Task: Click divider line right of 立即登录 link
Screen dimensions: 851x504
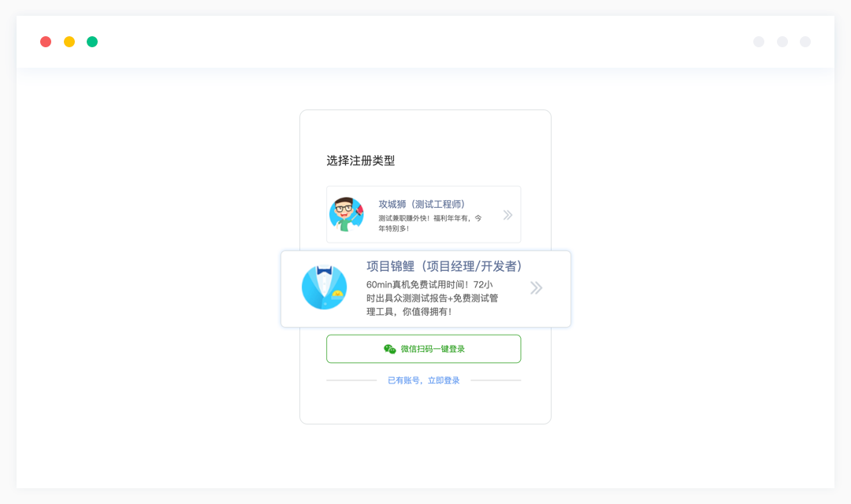Action: coord(496,380)
